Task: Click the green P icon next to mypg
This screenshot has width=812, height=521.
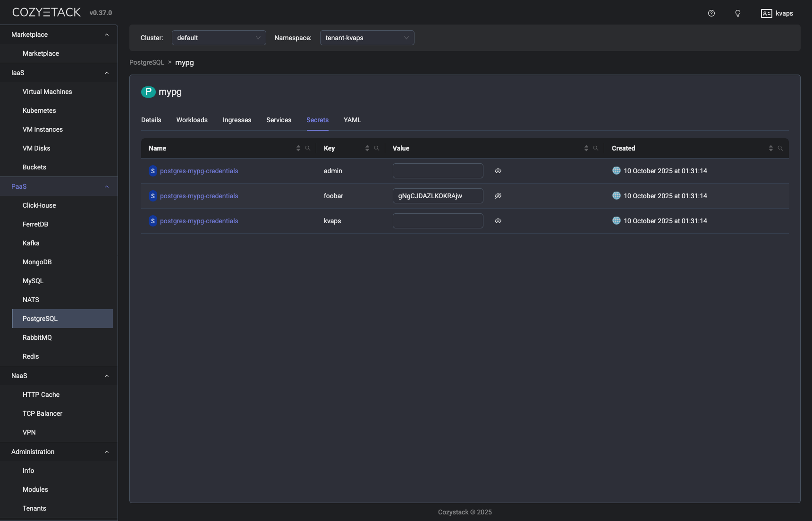Action: [x=148, y=92]
